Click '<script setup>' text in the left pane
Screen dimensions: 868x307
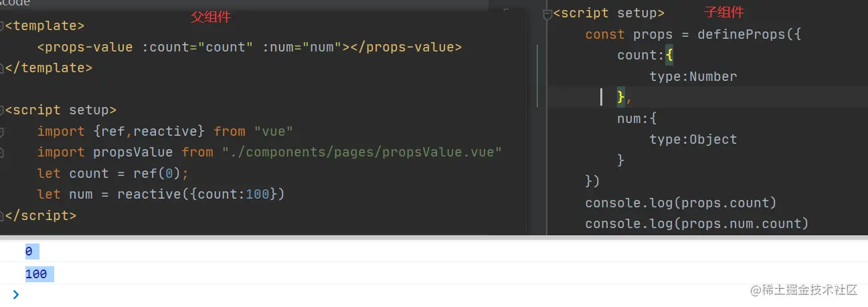coord(61,110)
